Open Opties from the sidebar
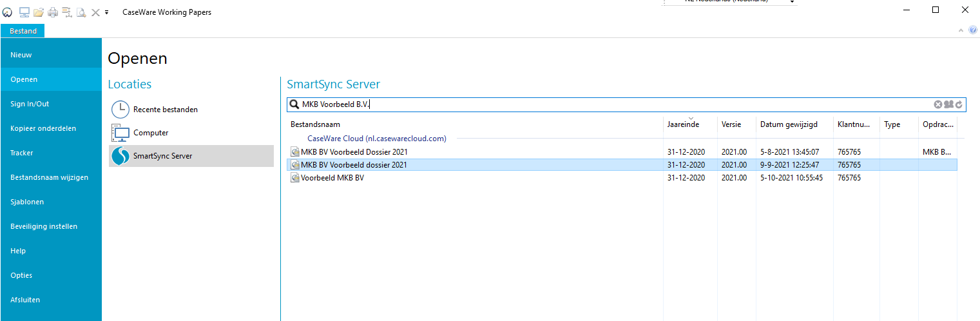 tap(51, 275)
